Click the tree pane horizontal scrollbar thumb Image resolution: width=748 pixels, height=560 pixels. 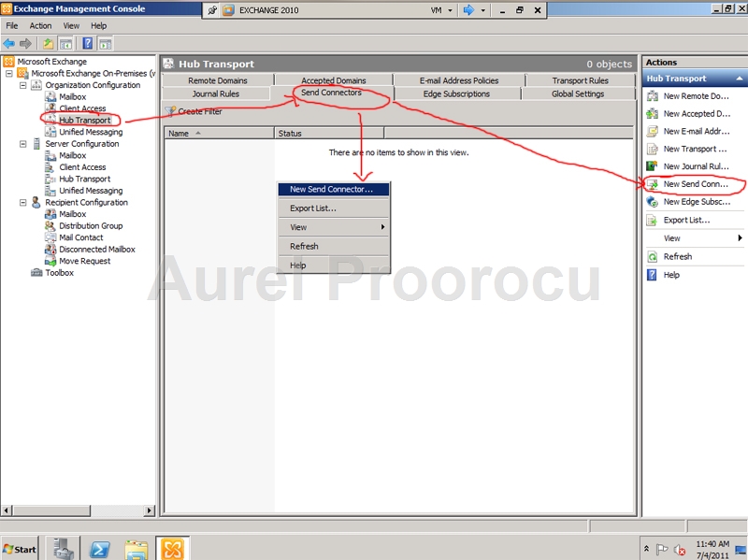click(51, 510)
